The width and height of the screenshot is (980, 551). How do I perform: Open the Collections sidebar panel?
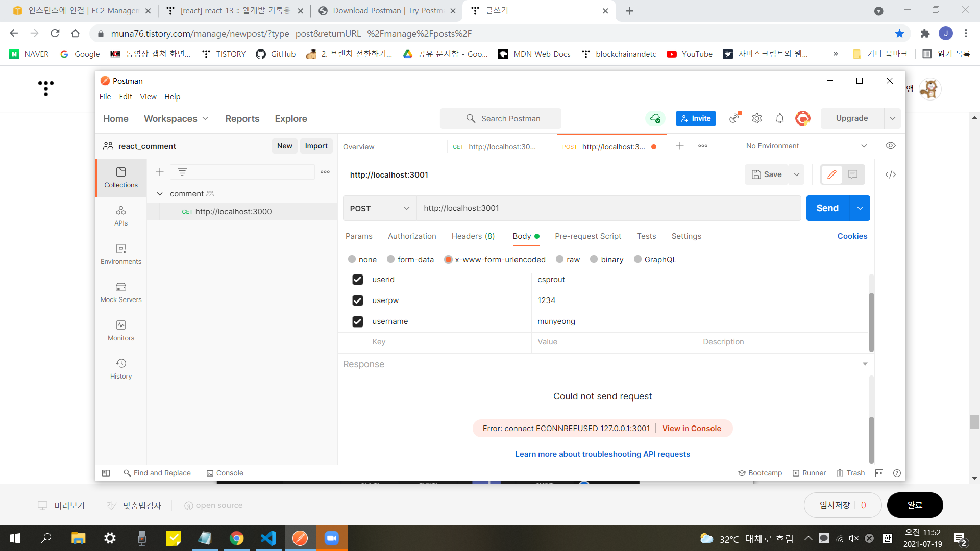[x=121, y=178]
